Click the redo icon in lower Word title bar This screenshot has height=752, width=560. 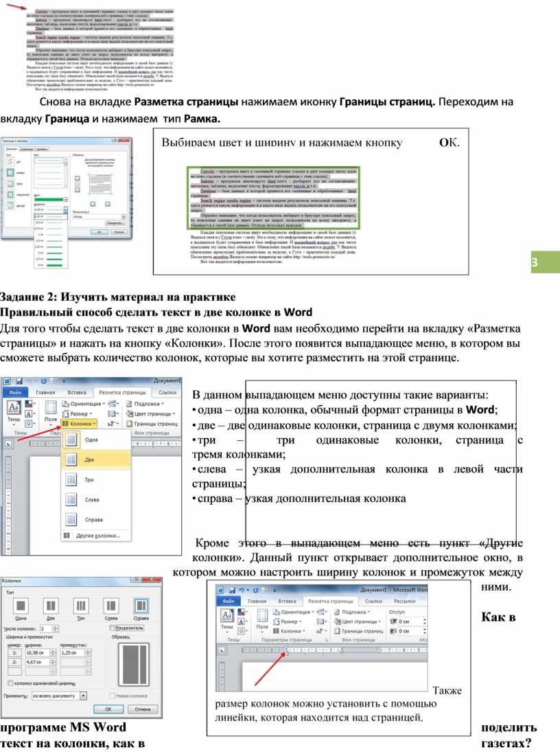(x=255, y=590)
